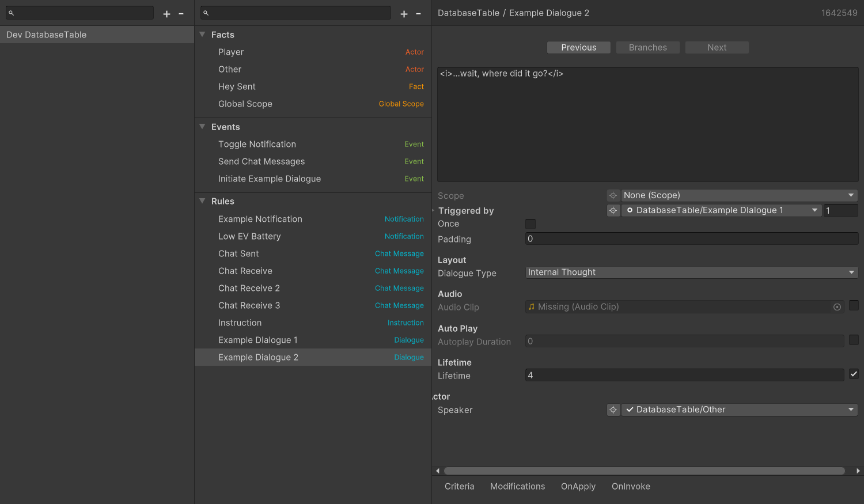Select the Hey Sent fact
The image size is (864, 504).
(x=313, y=87)
